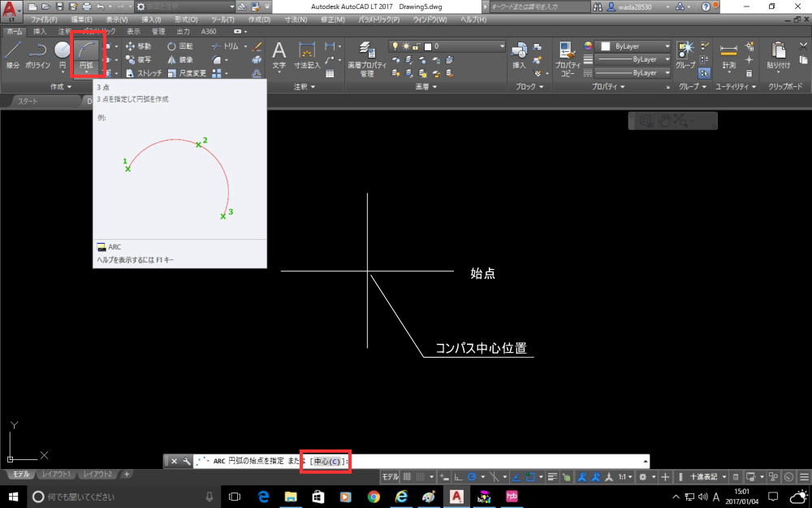Toggle object snap in status bar

pos(530,477)
